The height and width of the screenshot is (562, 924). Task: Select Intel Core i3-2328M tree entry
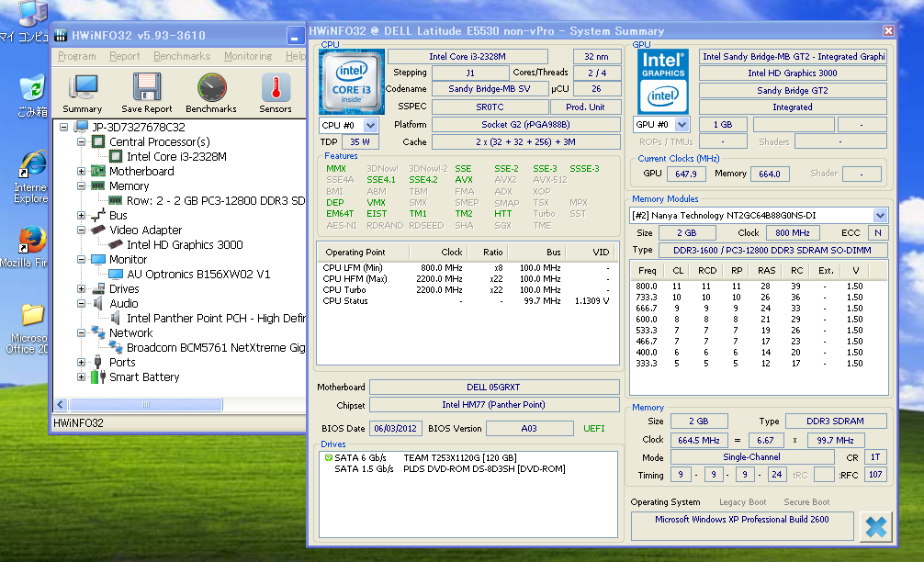(176, 157)
